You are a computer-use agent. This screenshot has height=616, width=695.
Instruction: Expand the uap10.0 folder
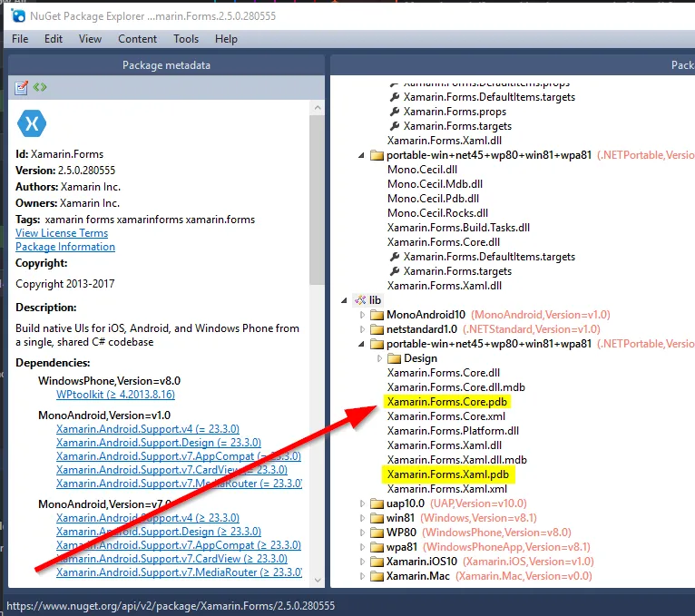362,504
